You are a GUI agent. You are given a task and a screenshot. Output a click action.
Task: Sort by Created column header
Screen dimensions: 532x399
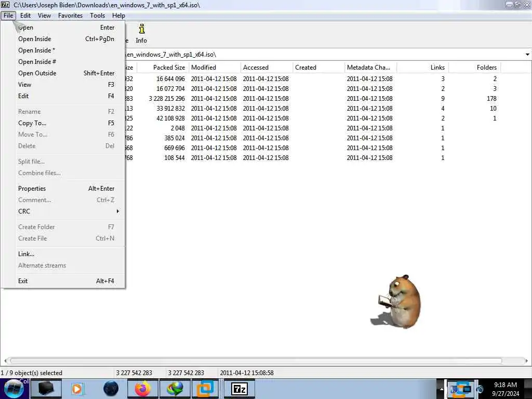tap(318, 68)
